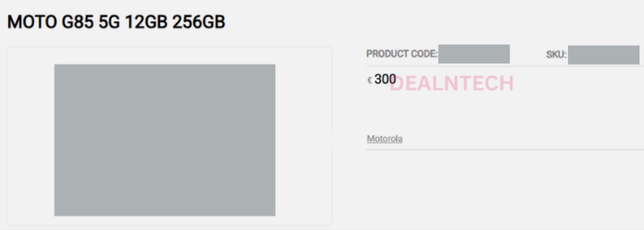Click the redacted SKU value box
The image size is (644, 230).
click(x=603, y=55)
